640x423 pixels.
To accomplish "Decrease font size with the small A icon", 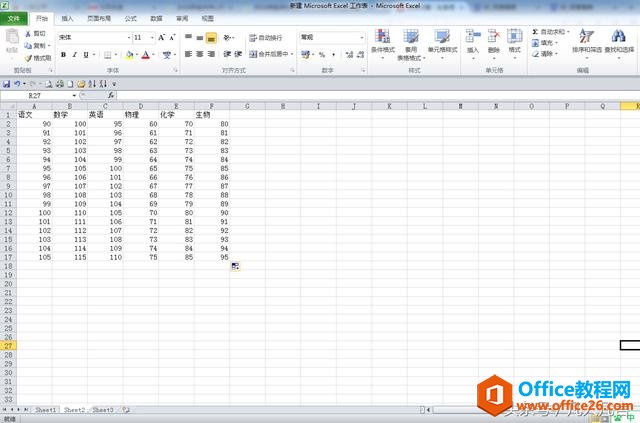I will pos(172,38).
